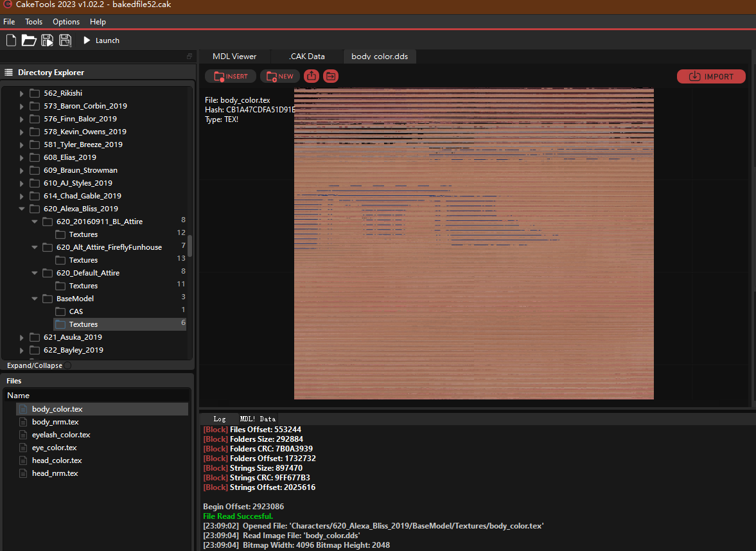Switch to the MDL! Data tab
Screen dimensions: 756x551
click(258, 419)
